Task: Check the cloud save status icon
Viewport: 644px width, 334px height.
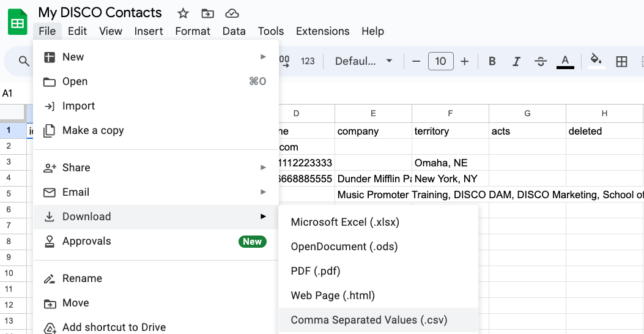Action: pyautogui.click(x=232, y=13)
